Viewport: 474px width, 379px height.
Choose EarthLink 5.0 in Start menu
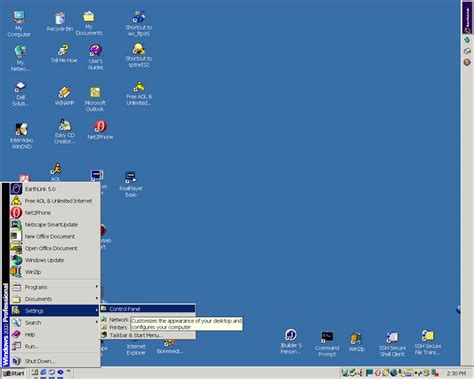tap(55, 189)
